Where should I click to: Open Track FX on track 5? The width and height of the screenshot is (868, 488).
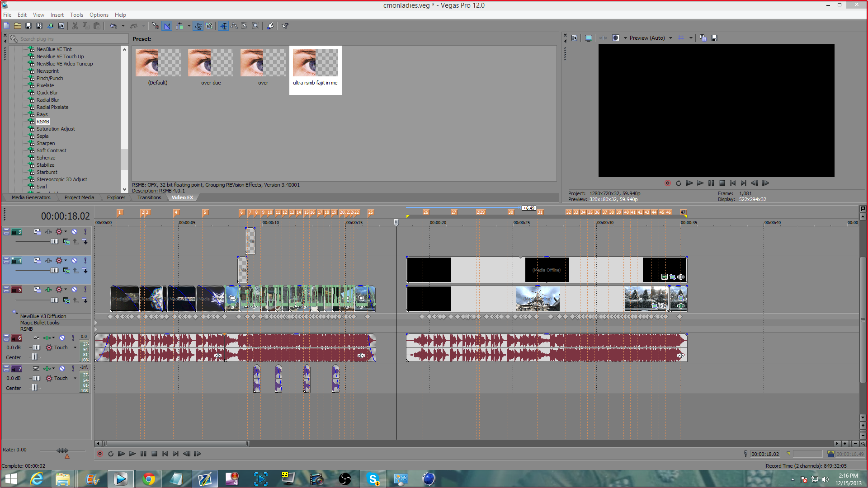(48, 290)
